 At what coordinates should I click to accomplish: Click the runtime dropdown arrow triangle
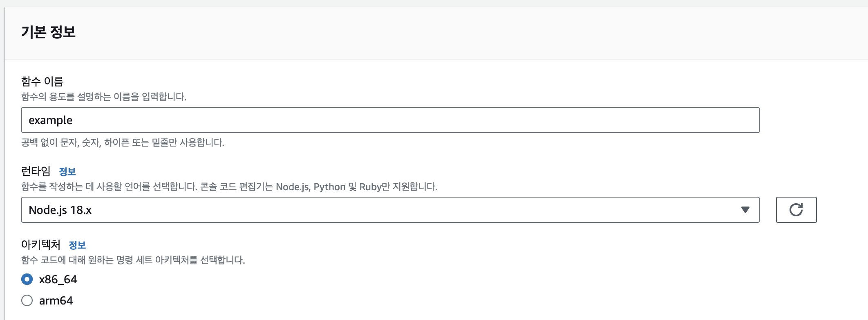(745, 210)
